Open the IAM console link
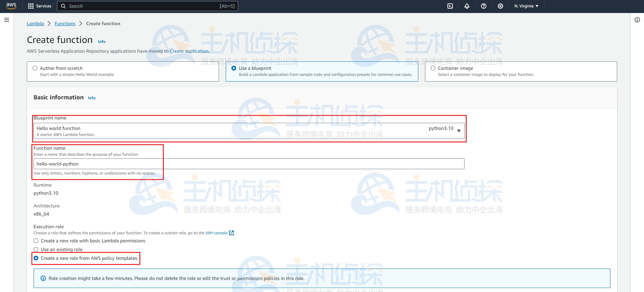644x292 pixels. (216, 233)
